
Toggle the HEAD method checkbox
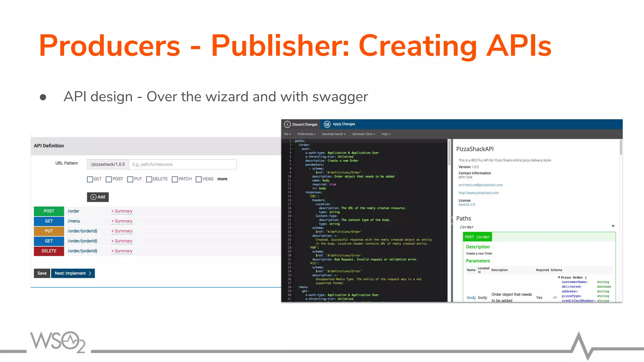click(x=199, y=179)
